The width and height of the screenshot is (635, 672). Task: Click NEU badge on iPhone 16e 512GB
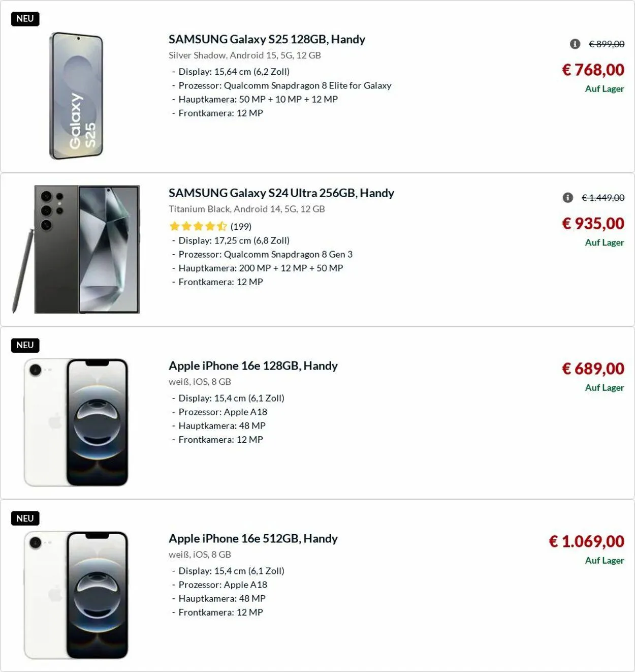tap(25, 518)
